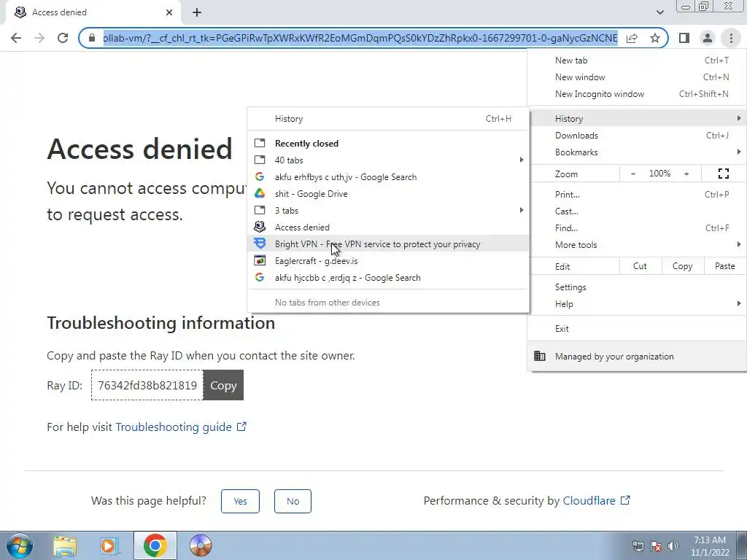Screen dimensions: 747x560
Task: Expand the 40 tabs recently closed group
Action: coord(388,160)
